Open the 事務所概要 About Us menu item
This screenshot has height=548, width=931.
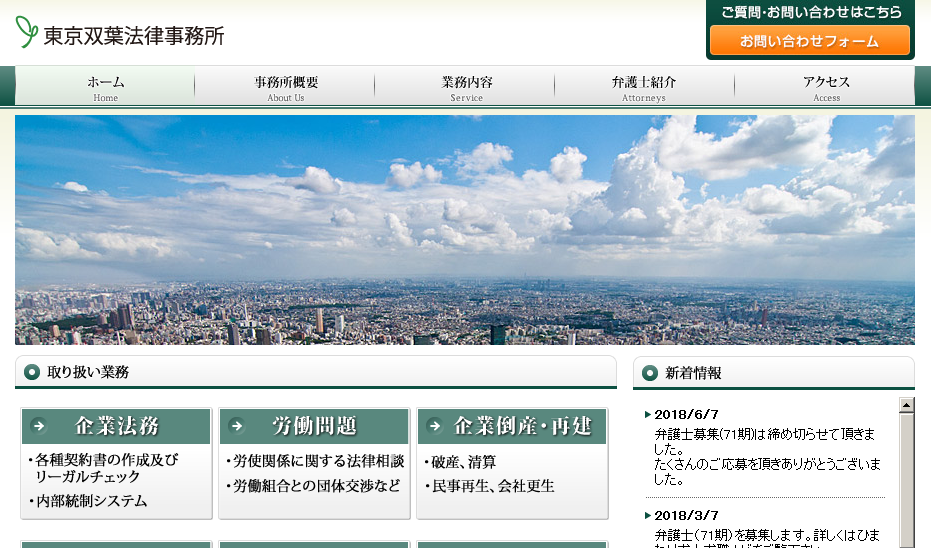[285, 87]
